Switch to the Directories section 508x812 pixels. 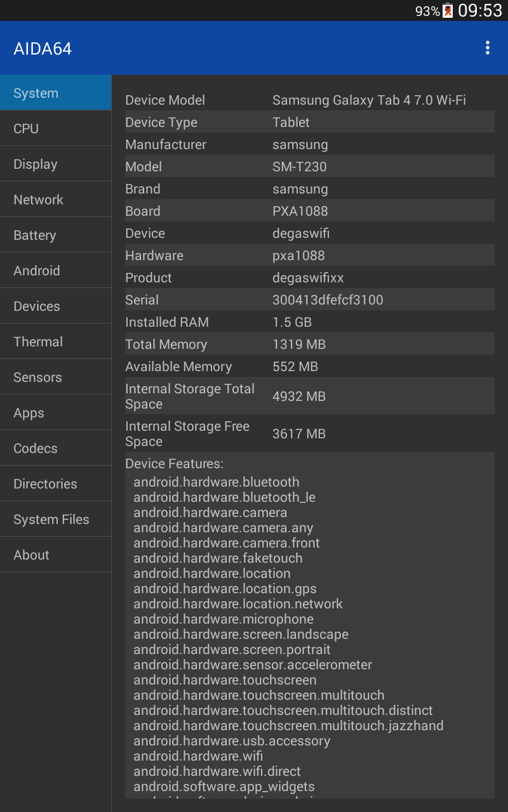click(x=55, y=484)
